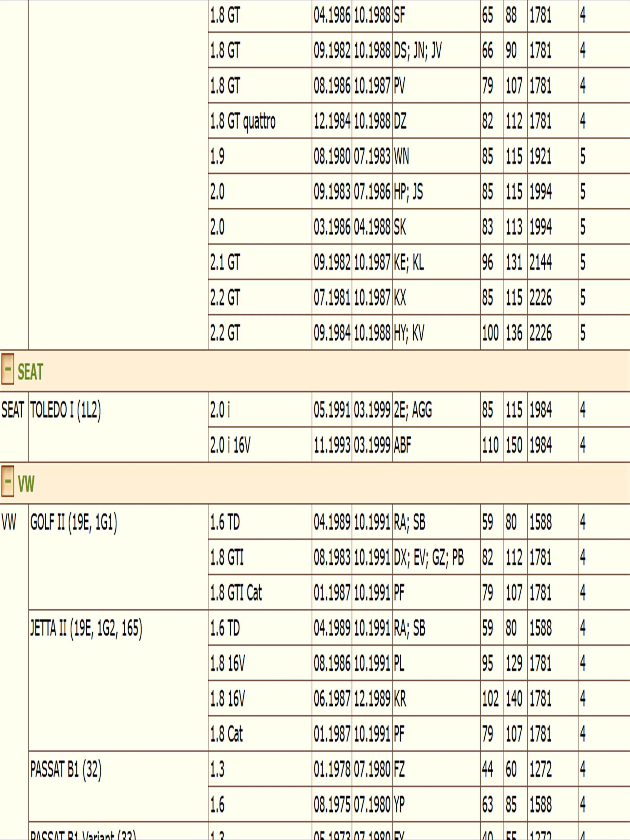Screen dimensions: 630x840
Task: Click horsepower value 129
Action: (x=515, y=663)
